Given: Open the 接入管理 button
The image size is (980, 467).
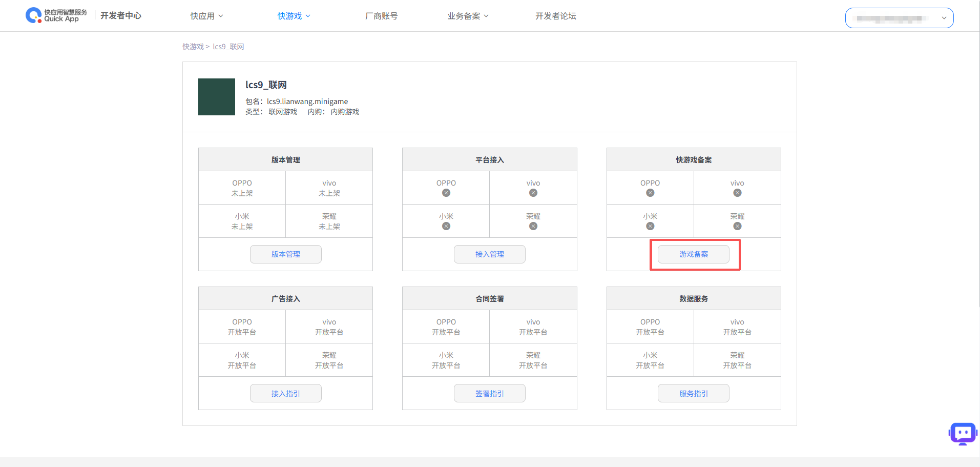Looking at the screenshot, I should (x=489, y=254).
